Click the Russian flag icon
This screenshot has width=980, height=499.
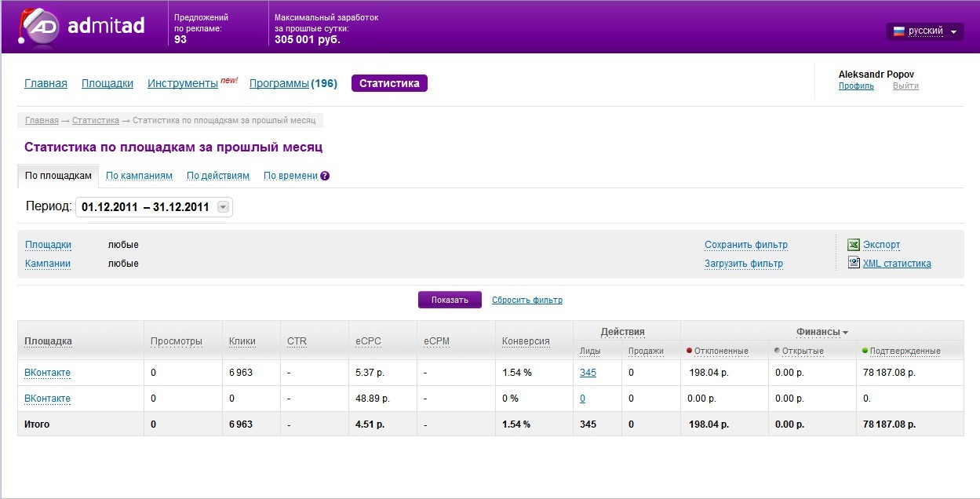click(x=898, y=31)
